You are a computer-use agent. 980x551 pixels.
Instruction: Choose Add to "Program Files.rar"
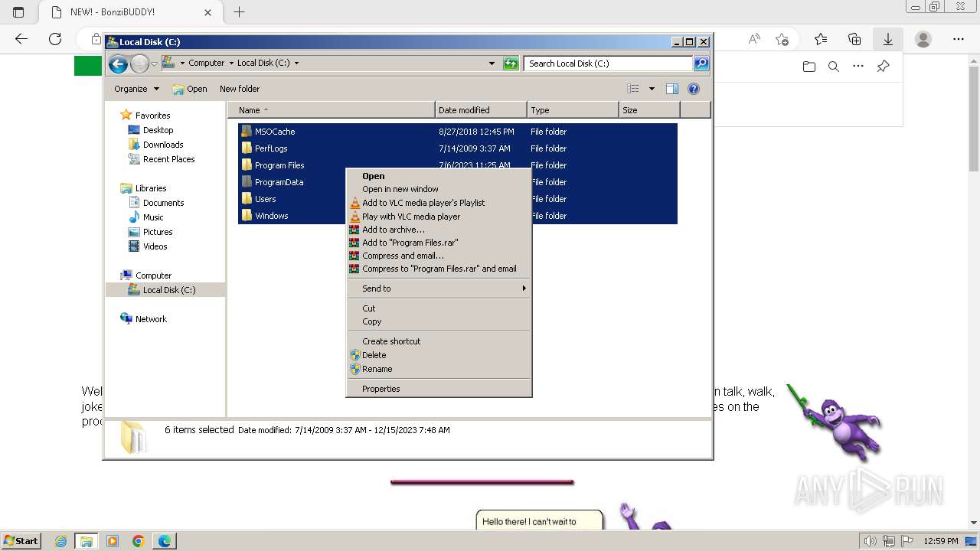click(439, 243)
